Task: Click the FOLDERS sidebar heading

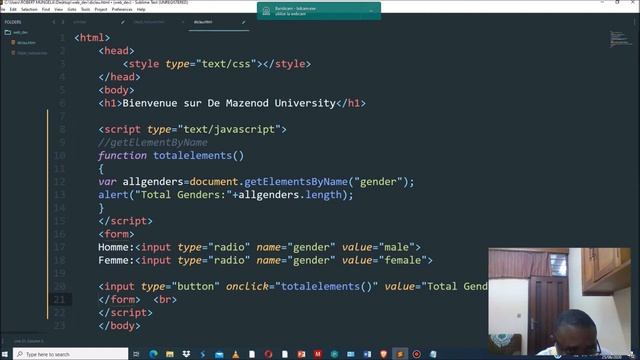Action: coord(13,22)
